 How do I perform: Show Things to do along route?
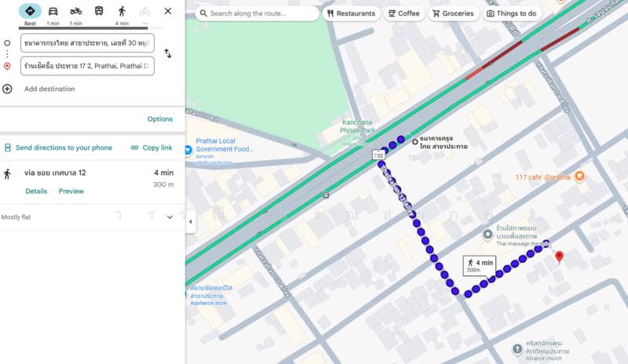512,13
